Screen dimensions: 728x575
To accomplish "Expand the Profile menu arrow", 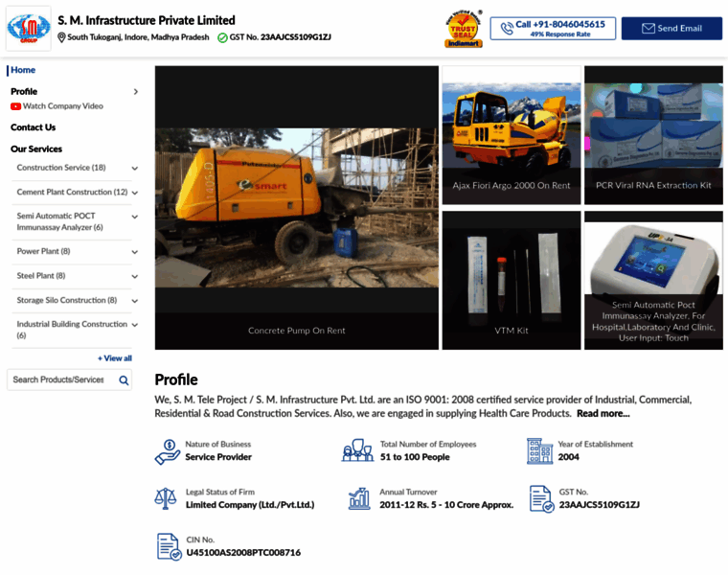I will (x=136, y=91).
